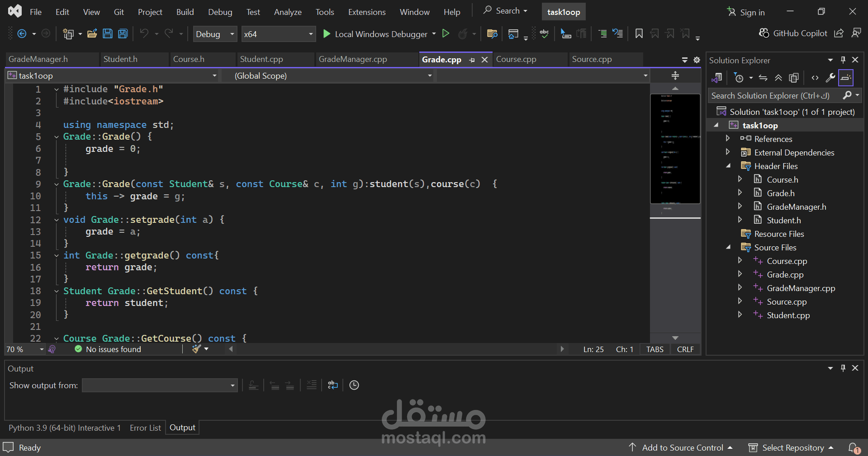Click View Code icon in Solution Explorer
This screenshot has width=868, height=456.
[x=815, y=78]
